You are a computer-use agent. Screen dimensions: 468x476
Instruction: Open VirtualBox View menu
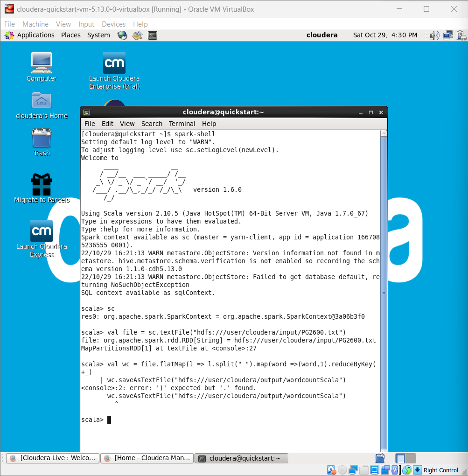pos(63,24)
